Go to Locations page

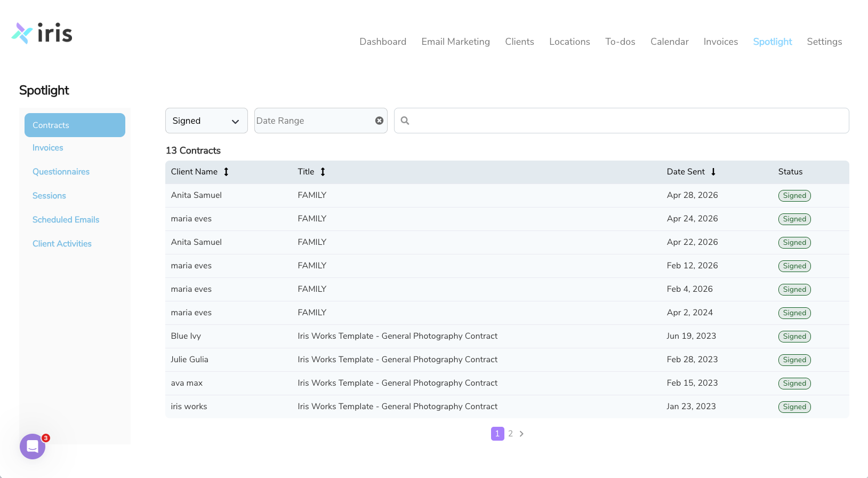point(570,42)
